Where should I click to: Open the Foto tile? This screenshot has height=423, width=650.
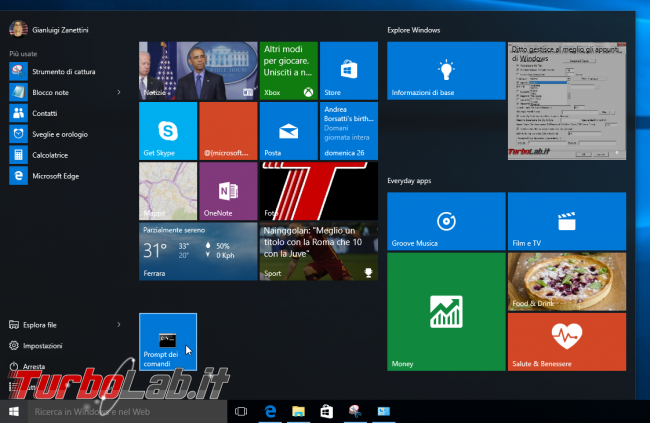pyautogui.click(x=319, y=191)
